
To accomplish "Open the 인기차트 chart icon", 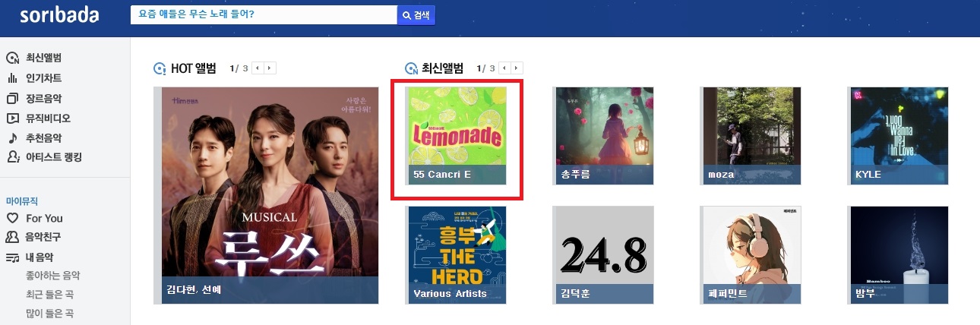I will pos(12,78).
